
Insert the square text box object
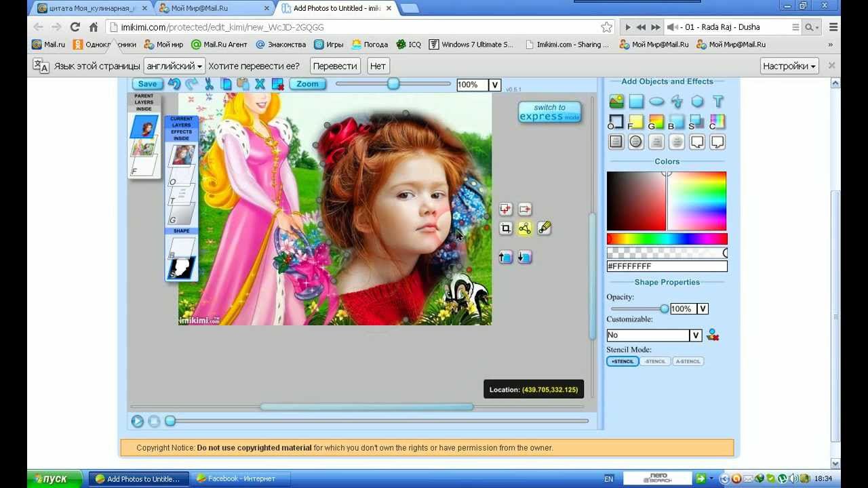click(x=616, y=142)
